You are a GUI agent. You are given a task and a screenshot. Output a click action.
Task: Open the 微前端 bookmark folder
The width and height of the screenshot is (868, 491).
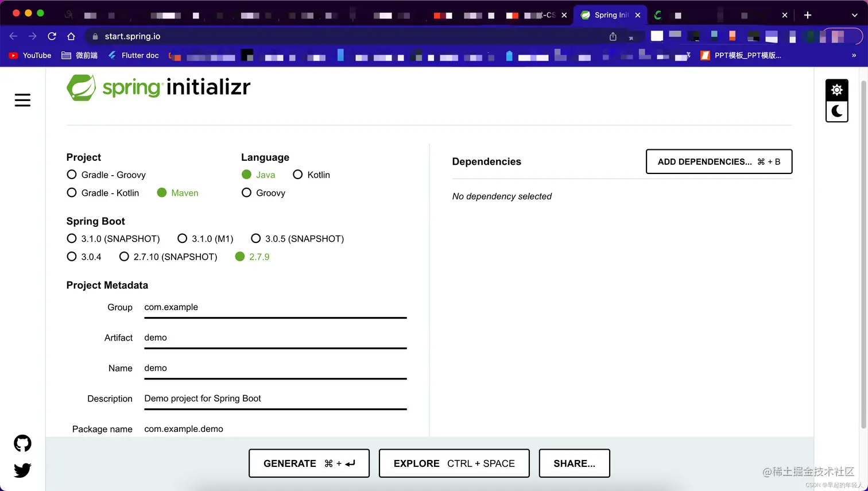[x=80, y=56]
